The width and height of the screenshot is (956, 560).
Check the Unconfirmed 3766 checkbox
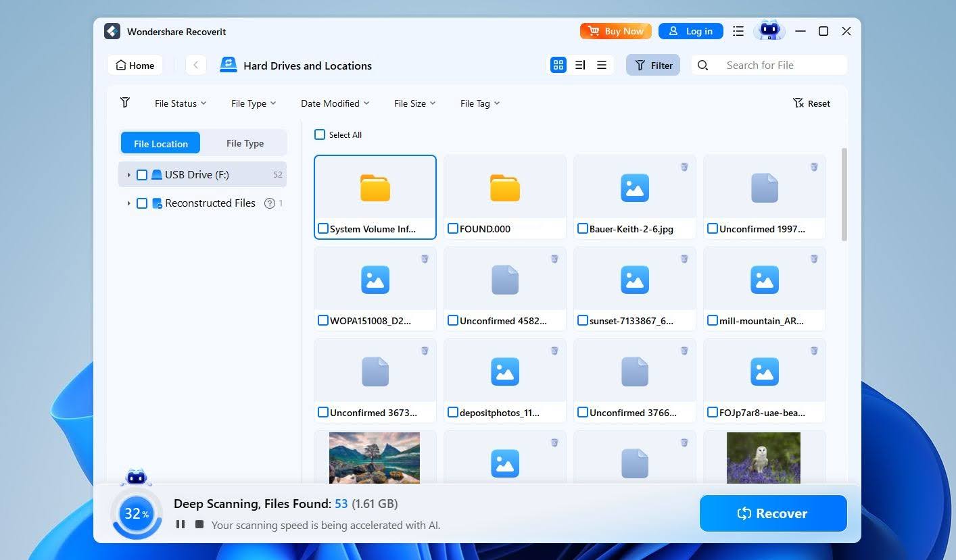click(x=583, y=412)
